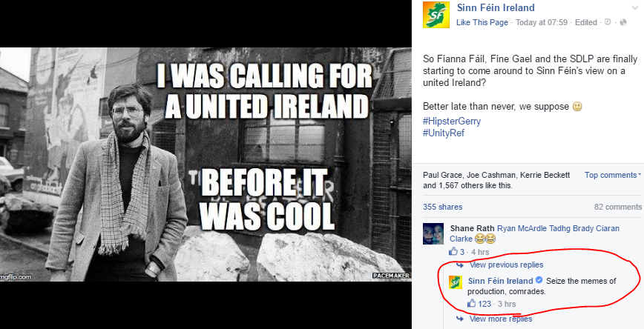Expand View previous replies
This screenshot has height=329, width=644.
pos(506,265)
